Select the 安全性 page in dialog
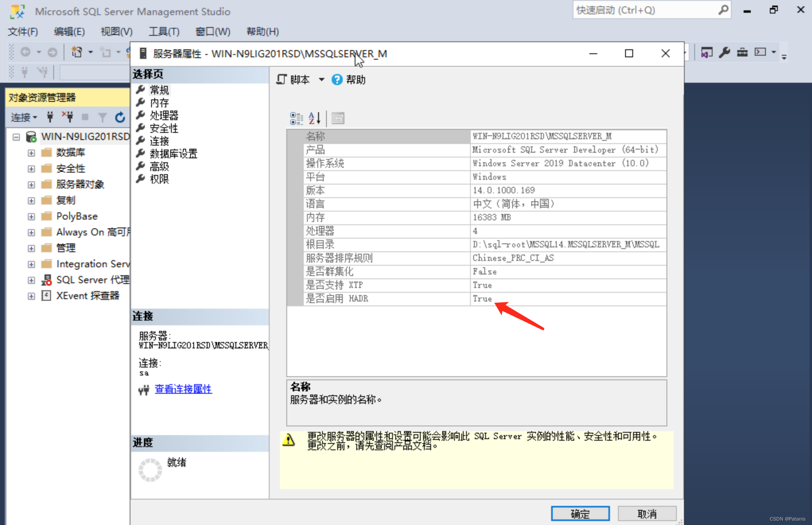Image resolution: width=812 pixels, height=525 pixels. (164, 128)
